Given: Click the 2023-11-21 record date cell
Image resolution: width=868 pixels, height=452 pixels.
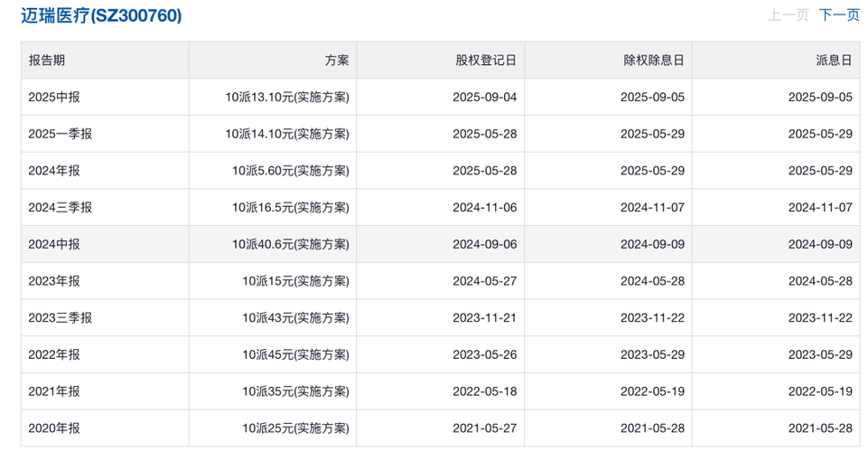Looking at the screenshot, I should 484,318.
